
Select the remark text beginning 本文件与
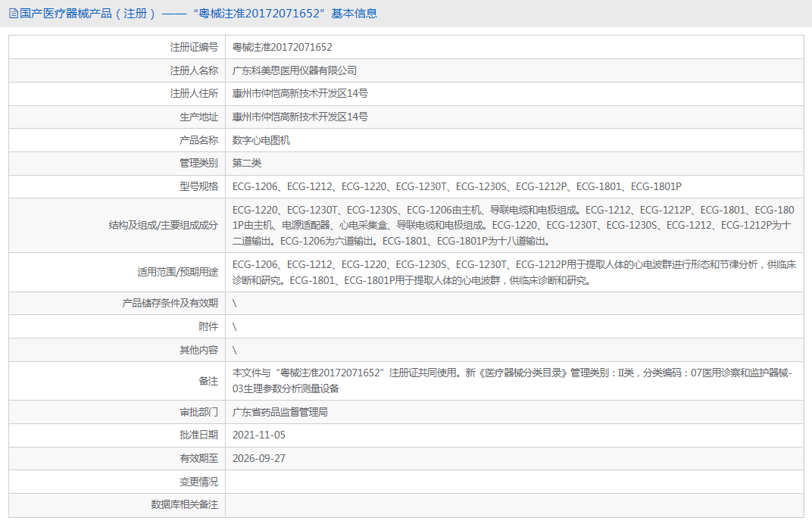point(512,381)
